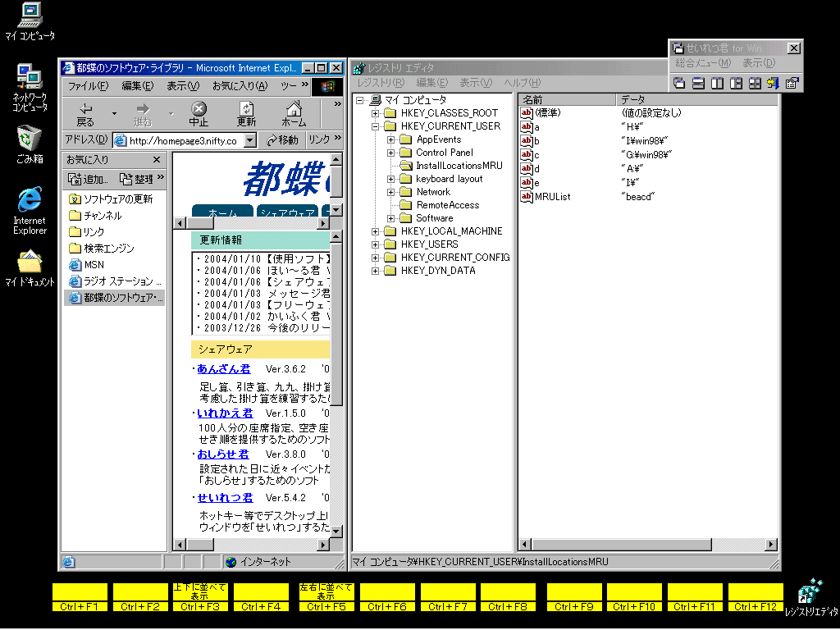The height and width of the screenshot is (630, 840).
Task: Open the ファイル(F) menu in Internet Explorer
Action: coord(88,85)
